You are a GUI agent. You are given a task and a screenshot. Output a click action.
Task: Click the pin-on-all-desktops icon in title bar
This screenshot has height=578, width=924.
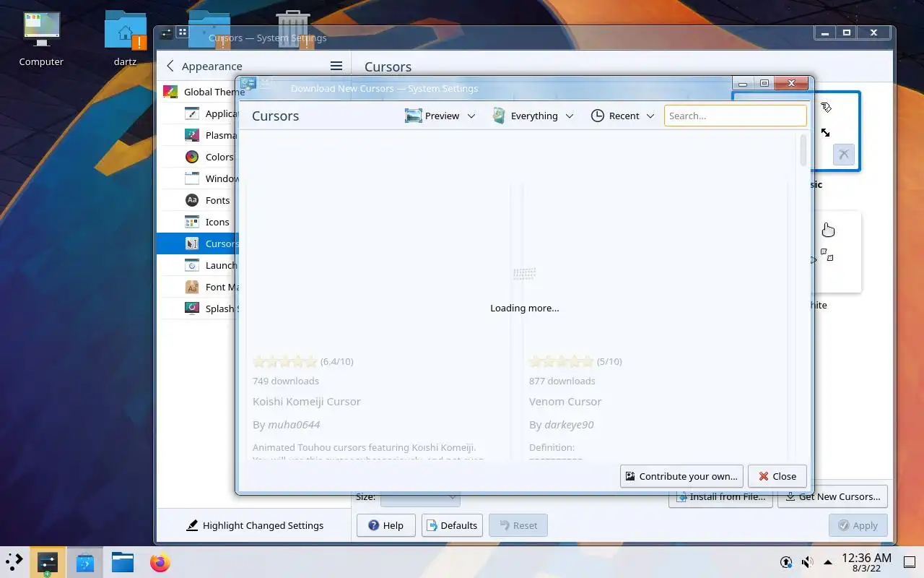point(183,33)
